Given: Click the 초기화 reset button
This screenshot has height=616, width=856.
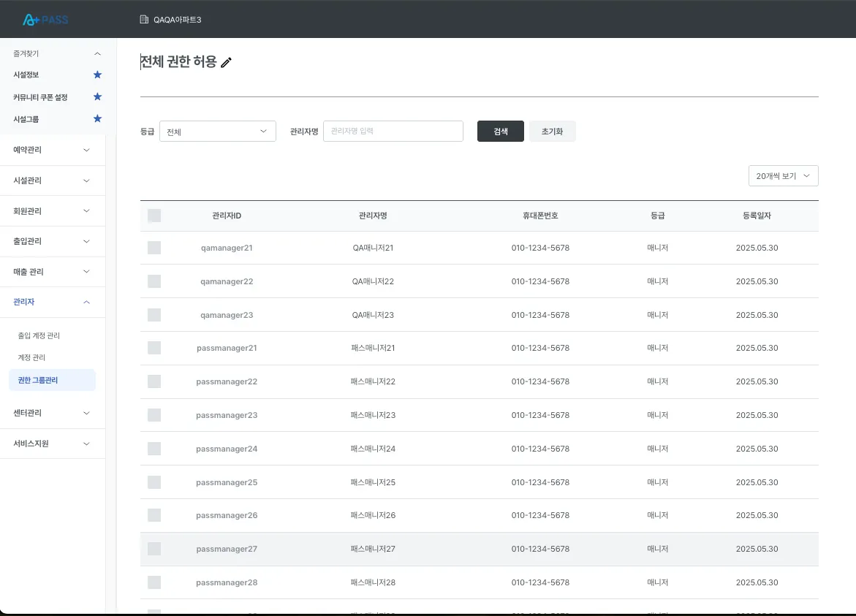Looking at the screenshot, I should (552, 131).
